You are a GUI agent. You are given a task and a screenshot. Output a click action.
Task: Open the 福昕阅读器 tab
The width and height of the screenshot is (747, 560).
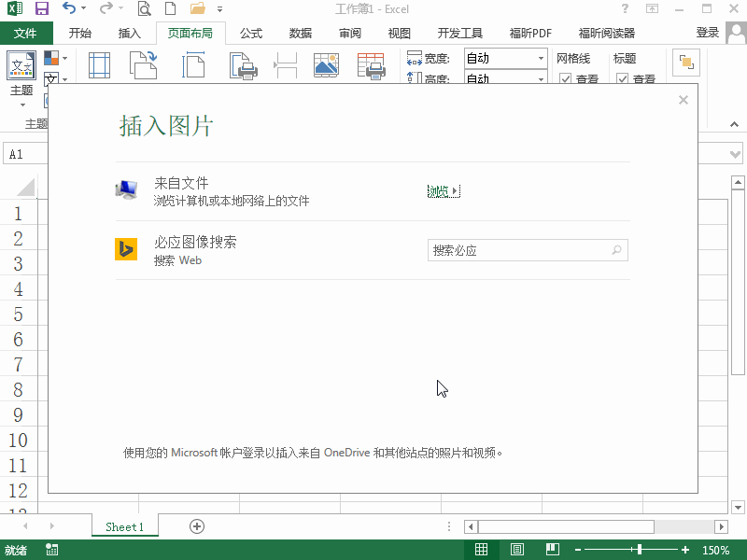coord(606,33)
